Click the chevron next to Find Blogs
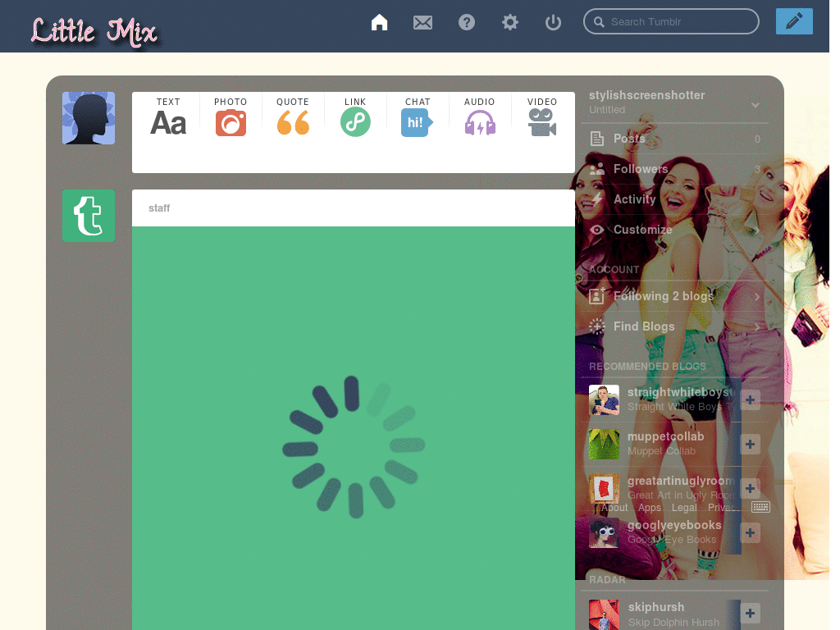The height and width of the screenshot is (630, 840). 757,326
